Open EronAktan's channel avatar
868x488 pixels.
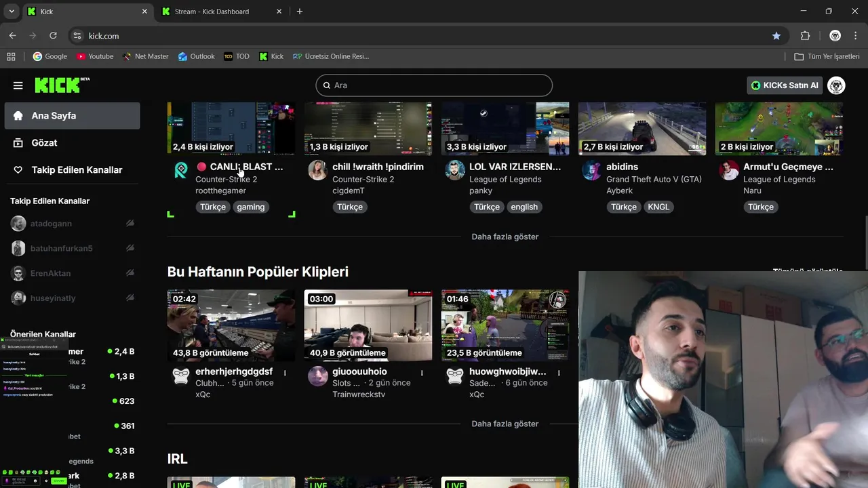pyautogui.click(x=18, y=273)
